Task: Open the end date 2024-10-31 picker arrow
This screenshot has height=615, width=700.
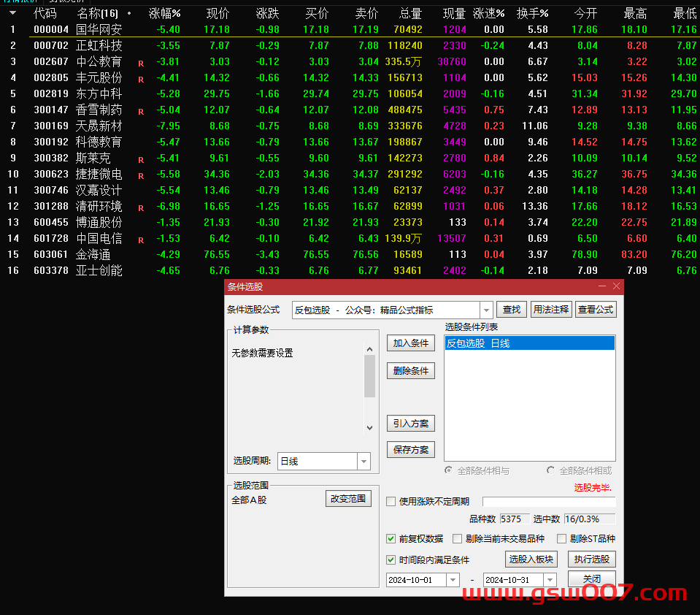Action: [550, 580]
